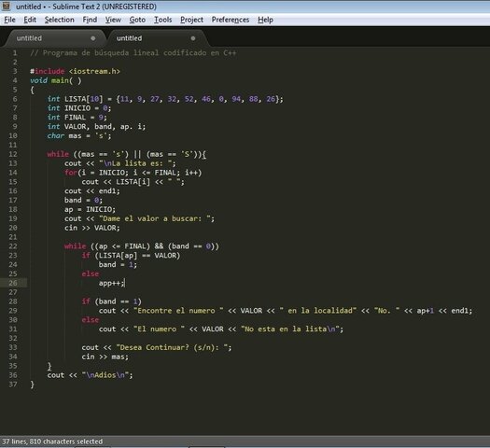Screen dimensions: 490x448
Task: Click 'if (band == 1)' line
Action: [x=112, y=301]
